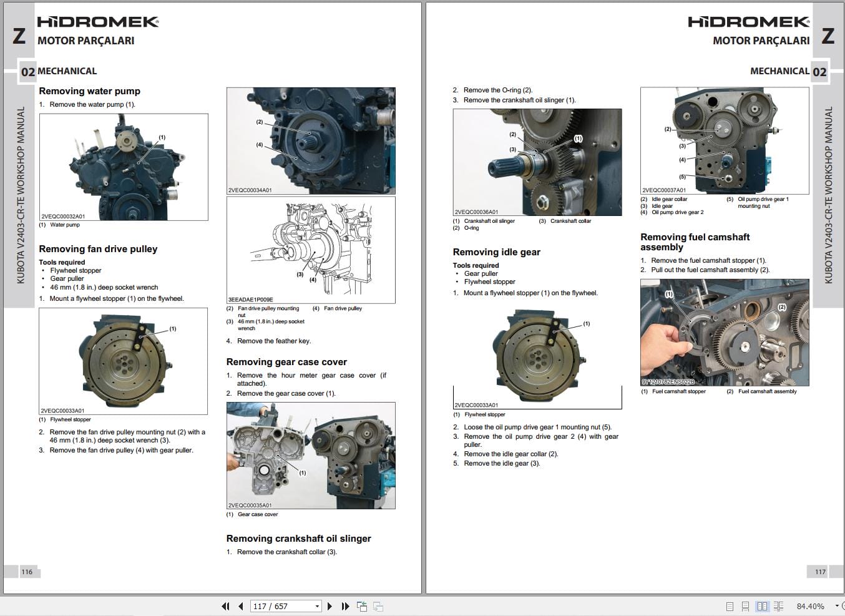Click the water pump engine photo
The height and width of the screenshot is (616, 845).
coord(124,167)
